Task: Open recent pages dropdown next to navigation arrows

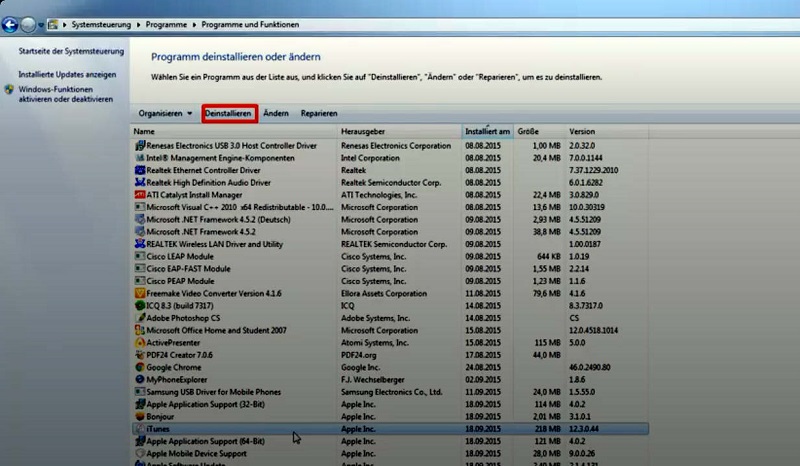Action: [41, 25]
